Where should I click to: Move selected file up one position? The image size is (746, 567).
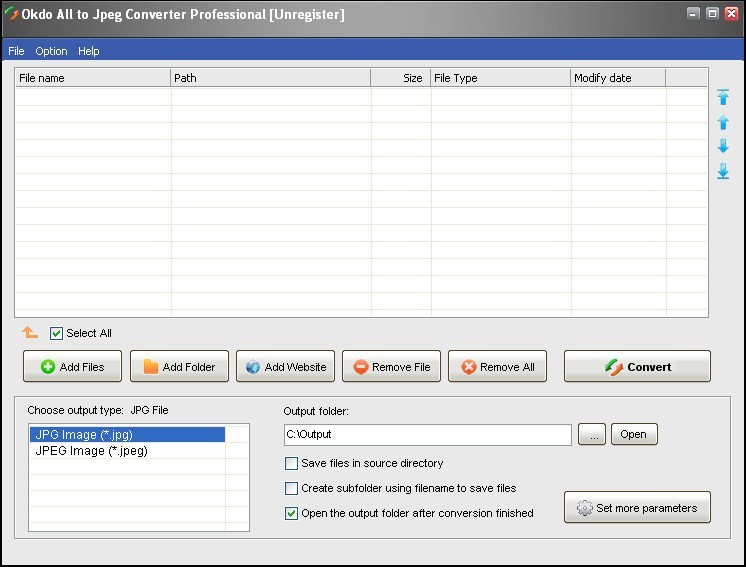723,122
